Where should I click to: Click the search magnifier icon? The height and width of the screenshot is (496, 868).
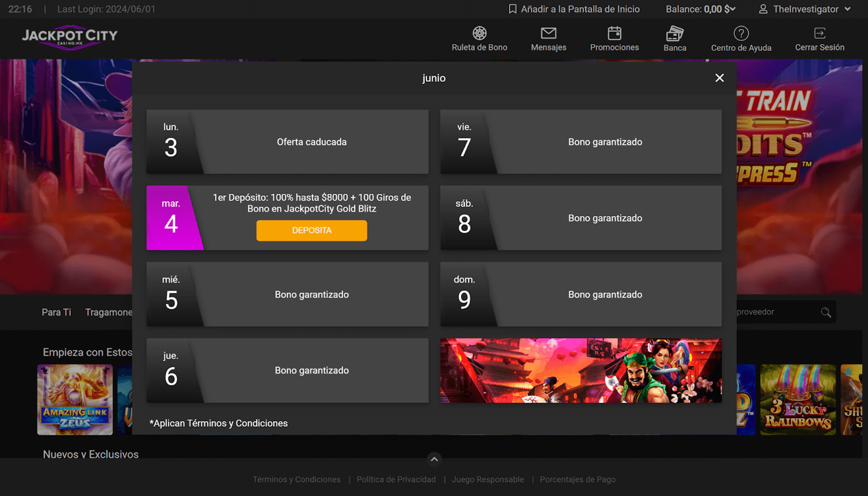pos(825,312)
